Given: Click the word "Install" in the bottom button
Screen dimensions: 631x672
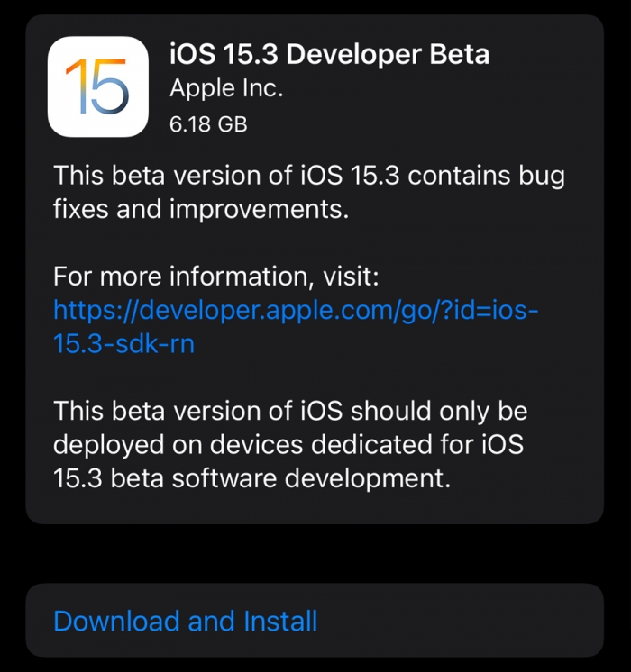Looking at the screenshot, I should 280,621.
